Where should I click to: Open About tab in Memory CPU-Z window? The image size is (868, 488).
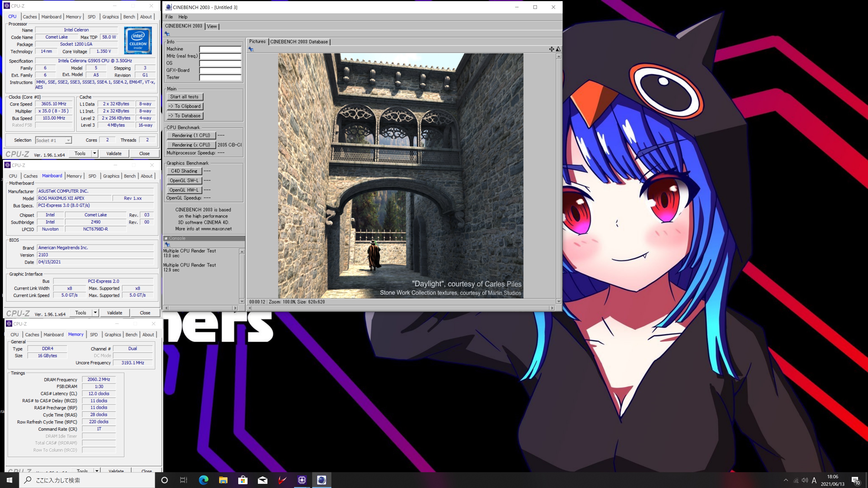point(148,334)
